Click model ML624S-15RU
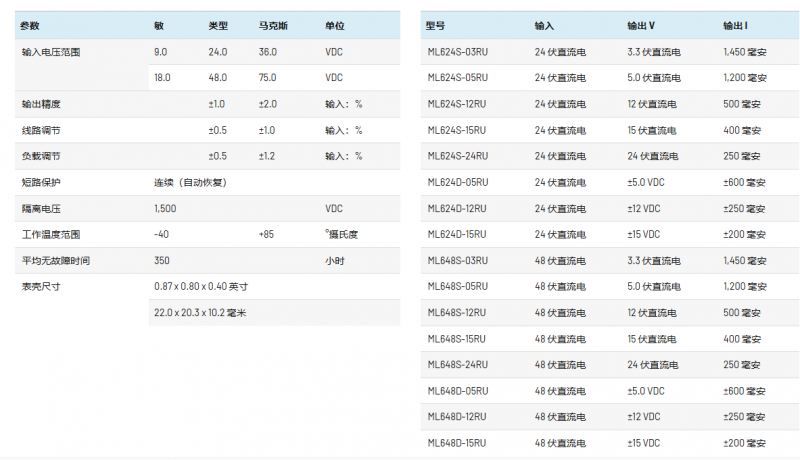800x460 pixels. [x=456, y=131]
